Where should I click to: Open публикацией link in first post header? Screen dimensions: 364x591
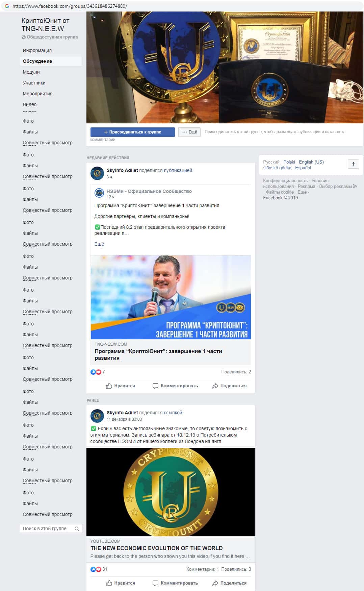pyautogui.click(x=178, y=170)
